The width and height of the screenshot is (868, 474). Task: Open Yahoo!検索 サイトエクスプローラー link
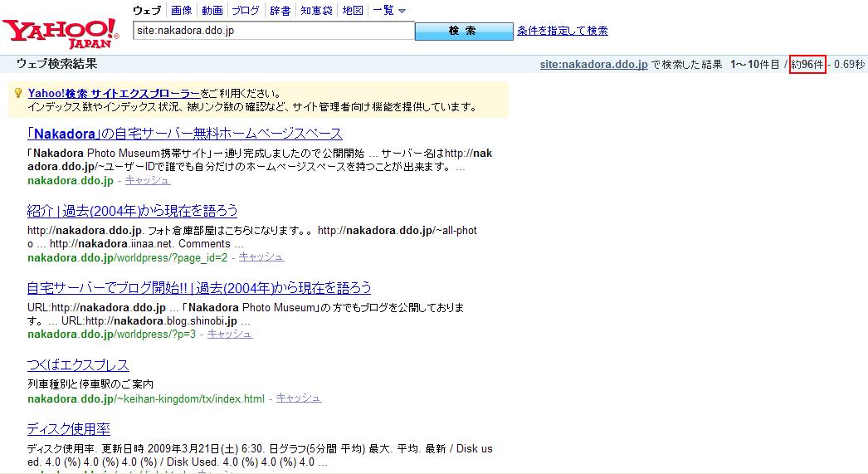click(x=114, y=93)
